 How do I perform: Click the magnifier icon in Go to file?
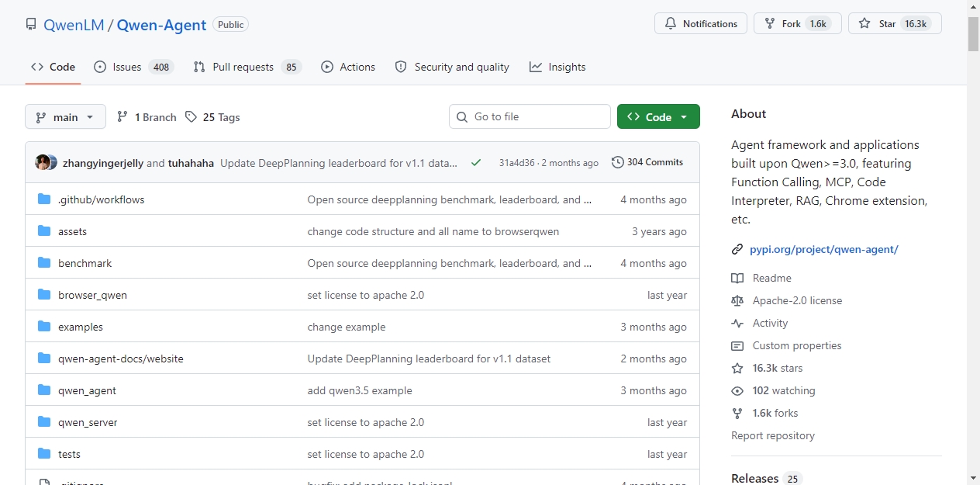pyautogui.click(x=462, y=116)
